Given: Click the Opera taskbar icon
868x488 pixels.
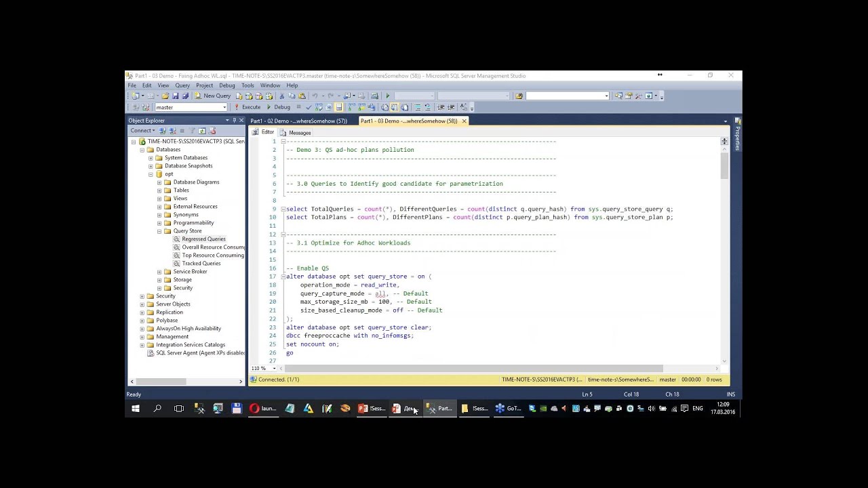Looking at the screenshot, I should tap(262, 409).
